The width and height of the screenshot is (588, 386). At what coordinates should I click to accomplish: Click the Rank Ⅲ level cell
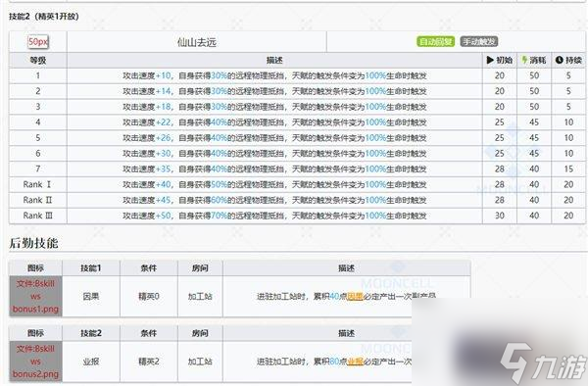(38, 216)
